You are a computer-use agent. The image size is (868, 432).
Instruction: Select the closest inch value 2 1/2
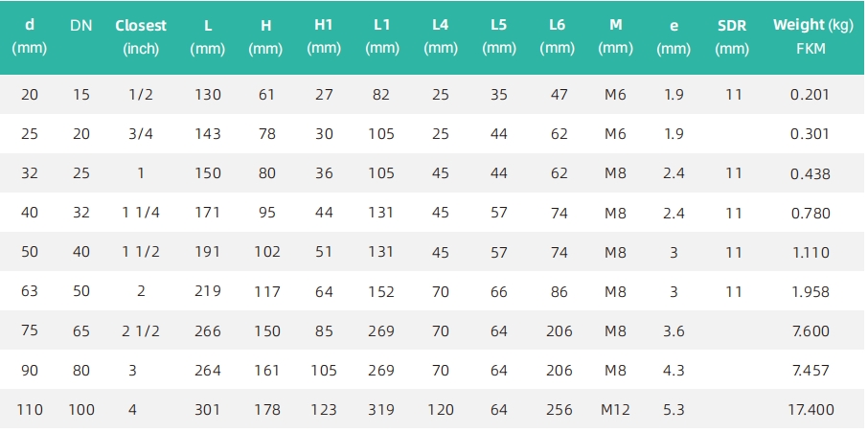point(141,330)
